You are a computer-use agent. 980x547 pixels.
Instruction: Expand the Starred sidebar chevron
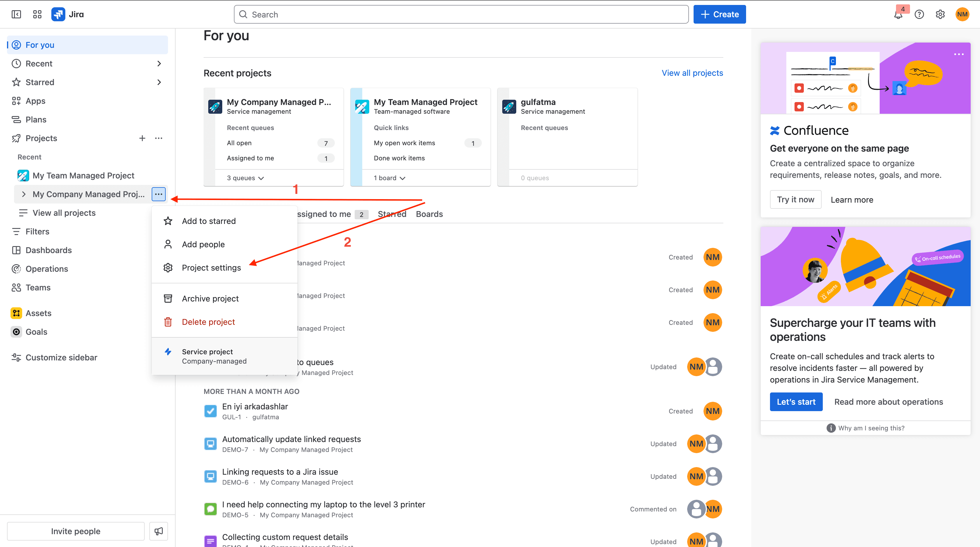159,82
